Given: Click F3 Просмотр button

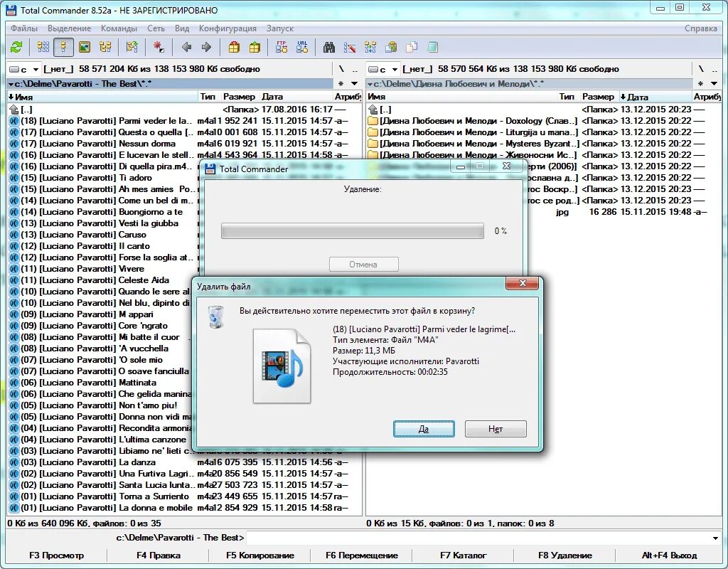Looking at the screenshot, I should click(x=57, y=555).
